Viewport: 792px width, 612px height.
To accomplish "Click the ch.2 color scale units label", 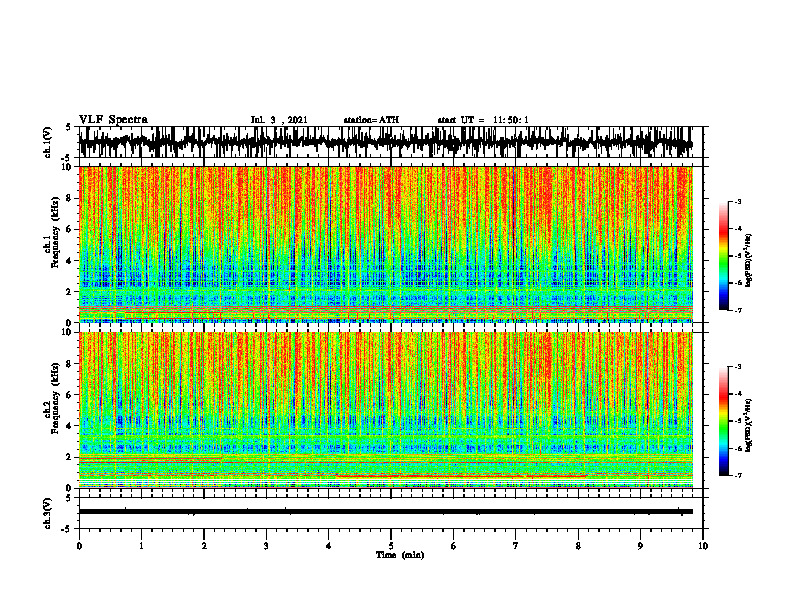I will click(749, 425).
